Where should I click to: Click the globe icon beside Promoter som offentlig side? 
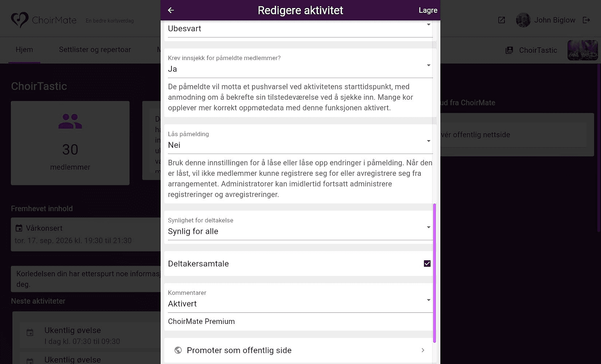click(x=178, y=350)
